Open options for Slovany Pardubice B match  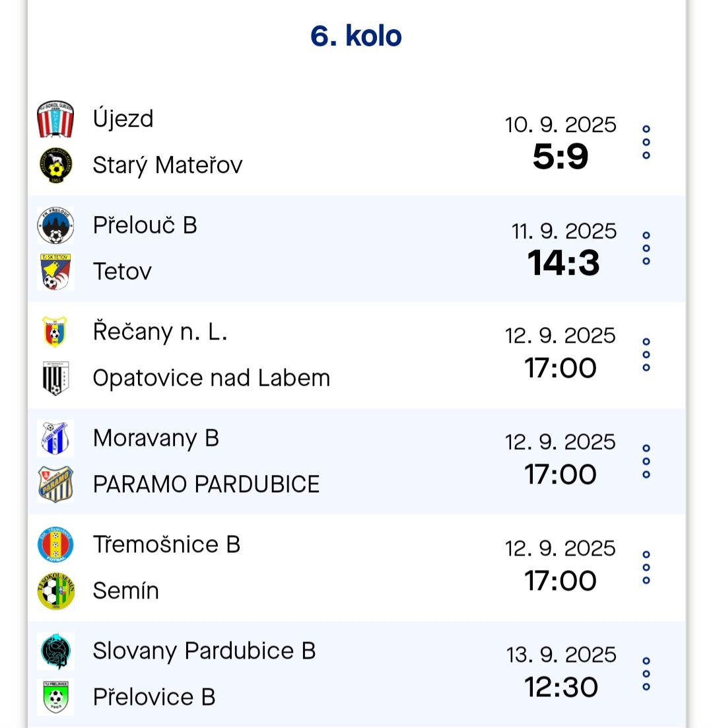(646, 674)
